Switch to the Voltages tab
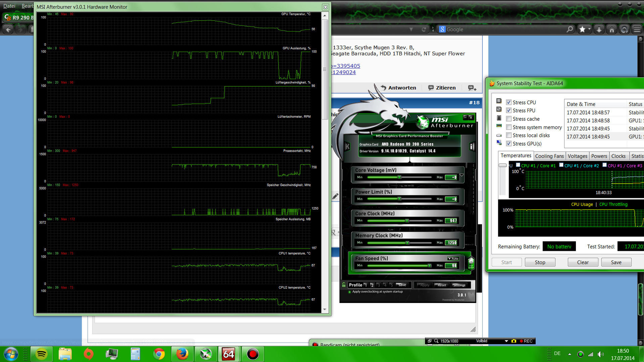The width and height of the screenshot is (644, 362). point(577,156)
